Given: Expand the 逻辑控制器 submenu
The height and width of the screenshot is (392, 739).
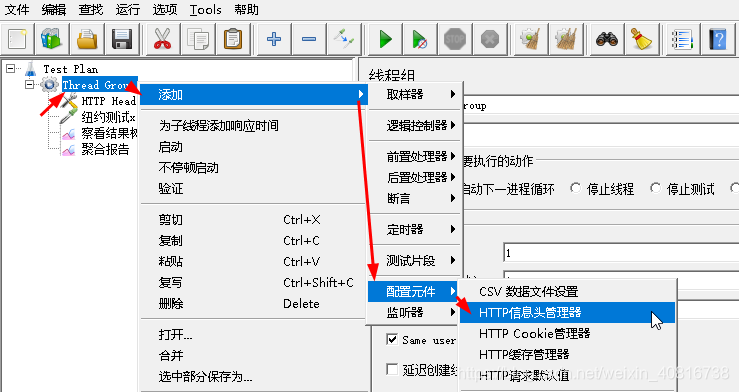Looking at the screenshot, I should tap(414, 125).
